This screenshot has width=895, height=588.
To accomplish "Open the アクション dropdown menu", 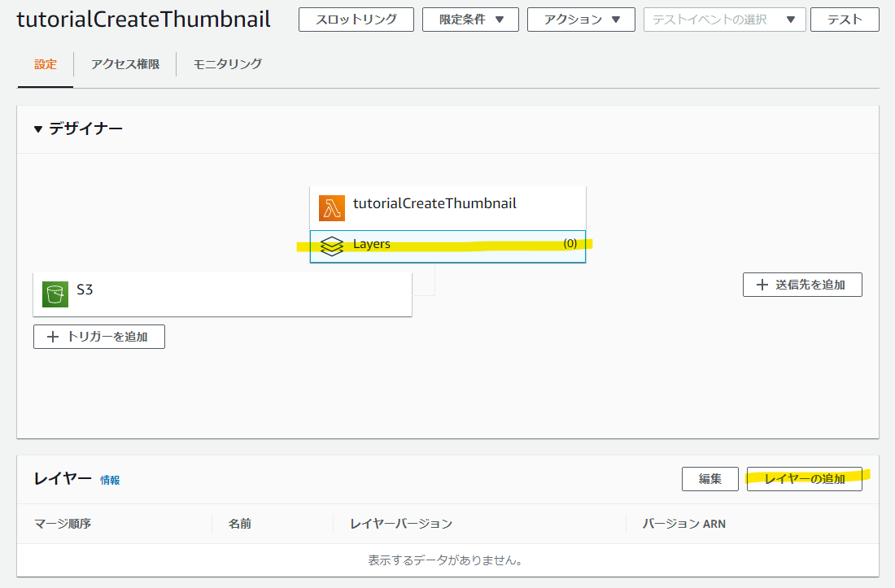I will pyautogui.click(x=581, y=20).
